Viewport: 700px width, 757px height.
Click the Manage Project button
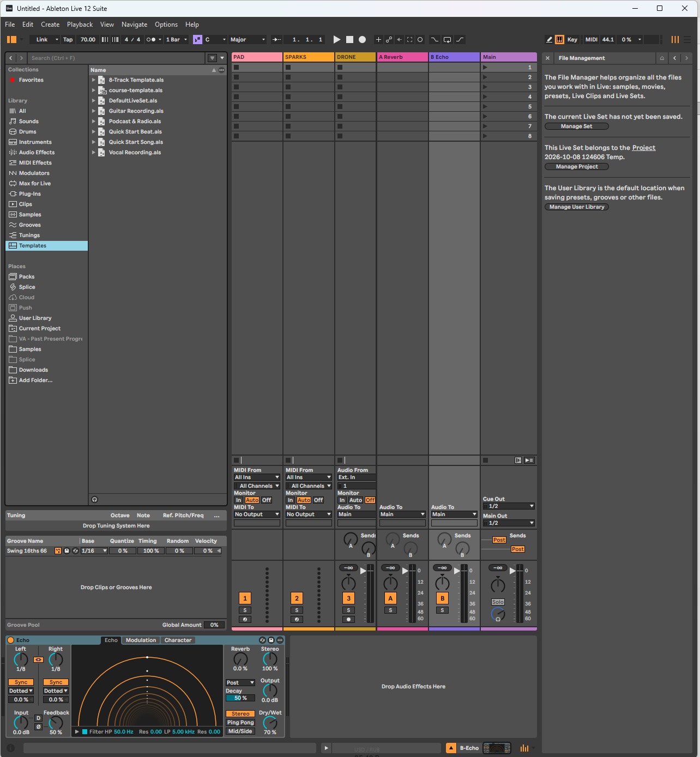coord(577,167)
